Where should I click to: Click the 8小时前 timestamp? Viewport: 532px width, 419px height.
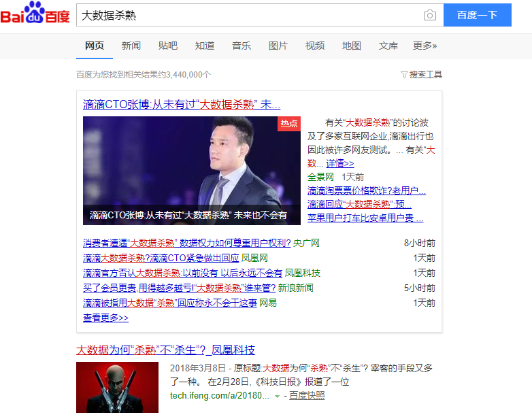pyautogui.click(x=419, y=244)
